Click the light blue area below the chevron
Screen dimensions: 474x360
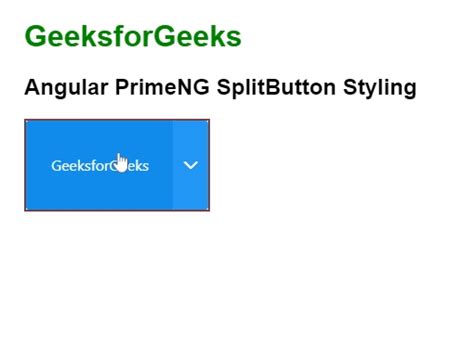[191, 190]
